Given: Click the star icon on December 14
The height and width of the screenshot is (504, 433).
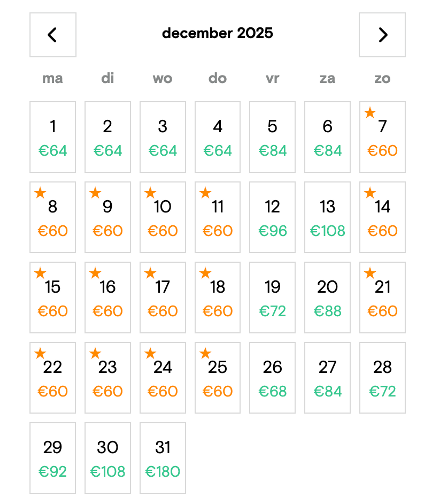Looking at the screenshot, I should (x=370, y=193).
